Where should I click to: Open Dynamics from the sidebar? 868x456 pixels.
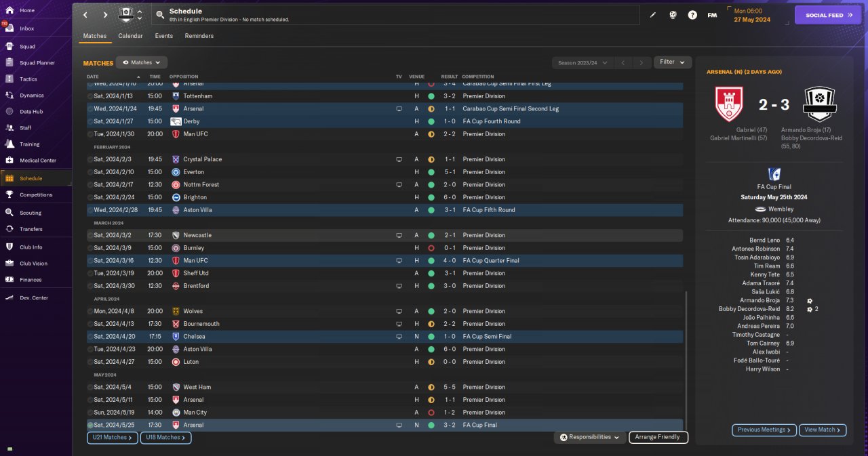(31, 96)
